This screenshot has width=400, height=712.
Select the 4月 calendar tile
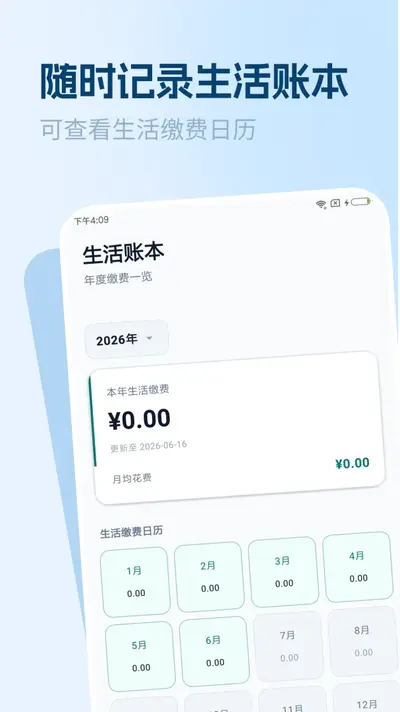[x=358, y=566]
